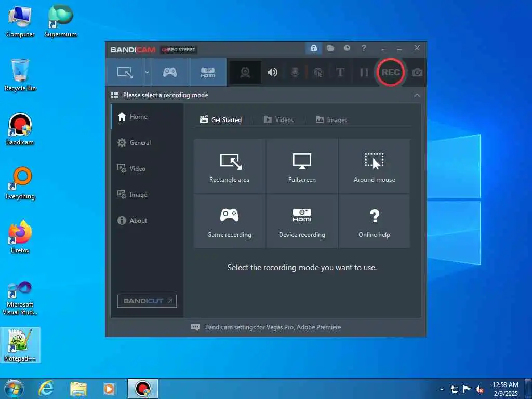Image resolution: width=532 pixels, height=399 pixels.
Task: Click the speech bubble icon beside footer link
Action: pos(195,327)
